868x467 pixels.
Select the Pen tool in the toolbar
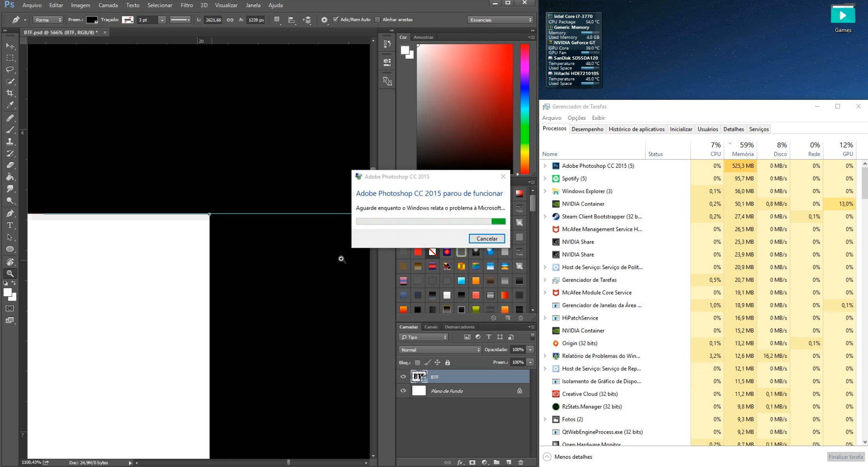pyautogui.click(x=10, y=213)
